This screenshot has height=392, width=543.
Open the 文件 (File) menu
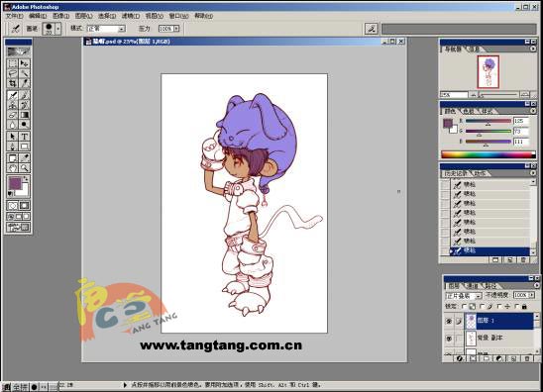[x=14, y=16]
